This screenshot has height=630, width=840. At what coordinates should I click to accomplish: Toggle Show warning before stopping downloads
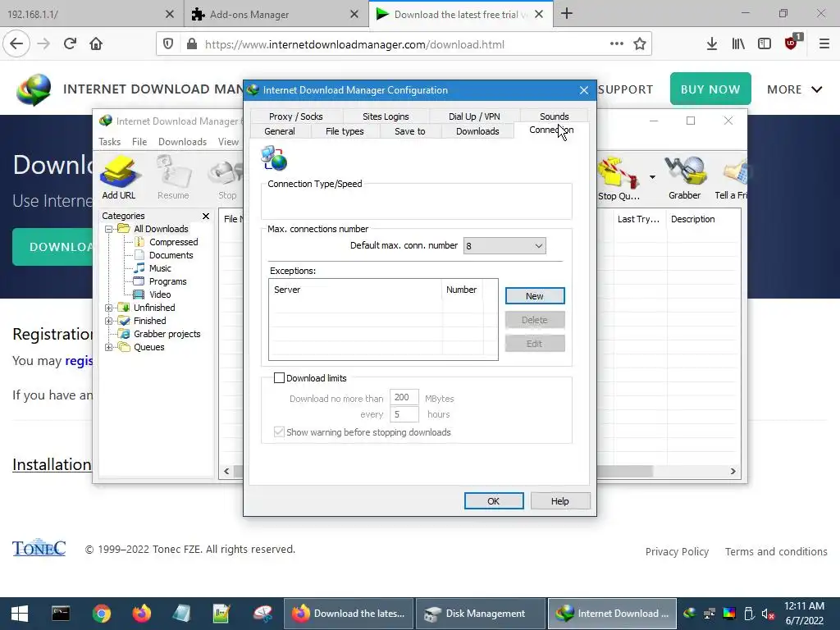279,432
